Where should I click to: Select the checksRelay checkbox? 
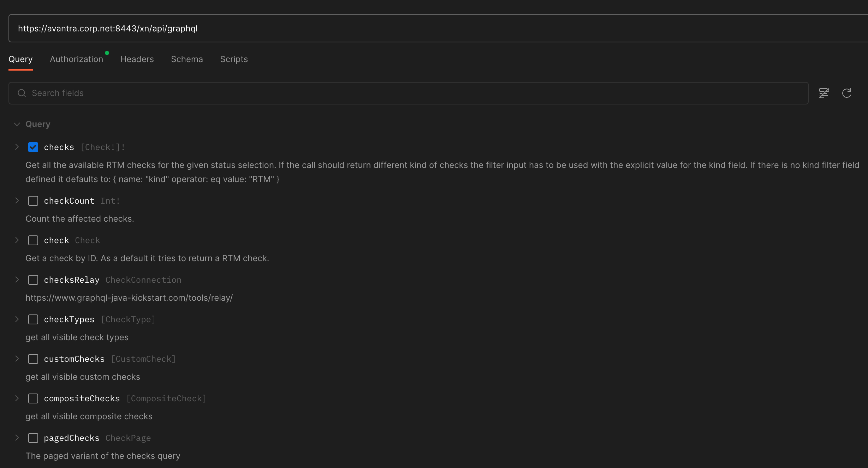click(33, 280)
